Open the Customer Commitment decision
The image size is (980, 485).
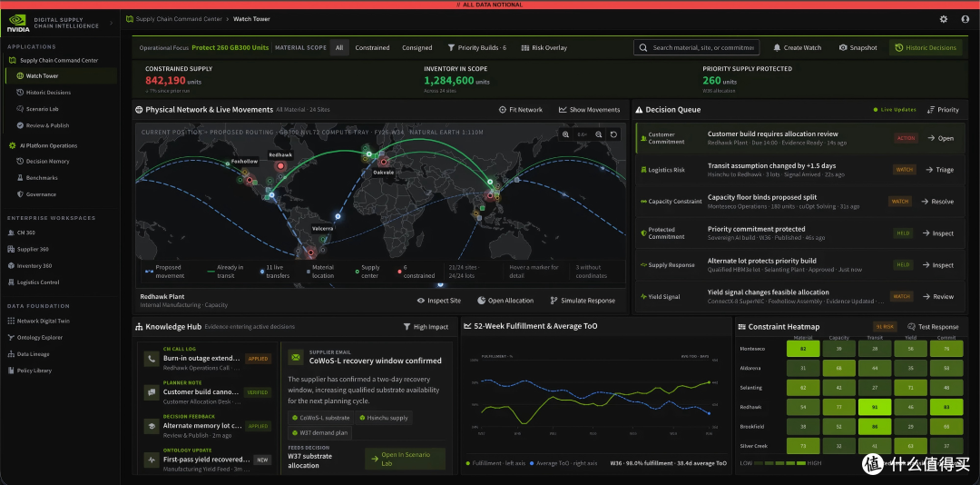[x=940, y=138]
